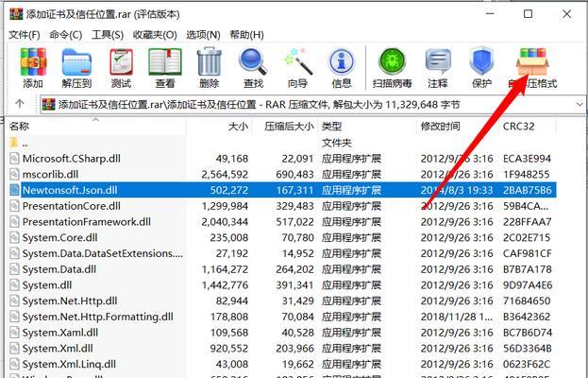Click the file icon of PresentationCore.dll

pyautogui.click(x=14, y=206)
